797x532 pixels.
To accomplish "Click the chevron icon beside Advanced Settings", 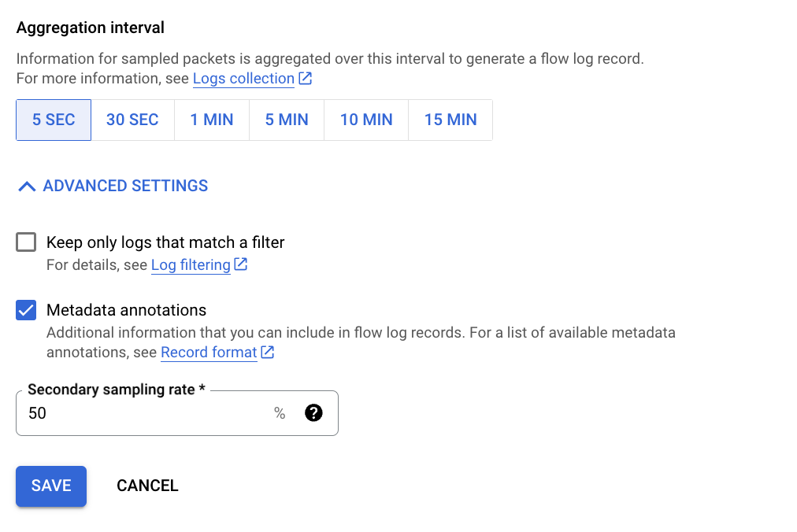I will (x=27, y=187).
